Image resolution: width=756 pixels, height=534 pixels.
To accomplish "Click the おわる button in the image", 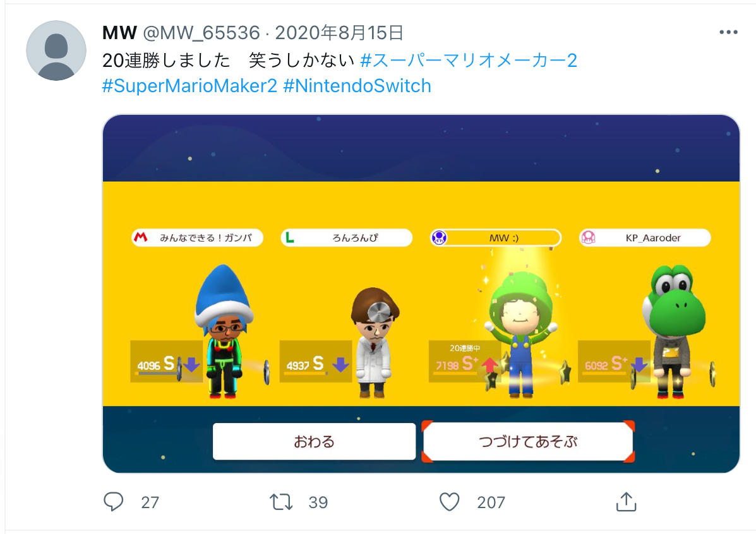I will click(x=314, y=441).
